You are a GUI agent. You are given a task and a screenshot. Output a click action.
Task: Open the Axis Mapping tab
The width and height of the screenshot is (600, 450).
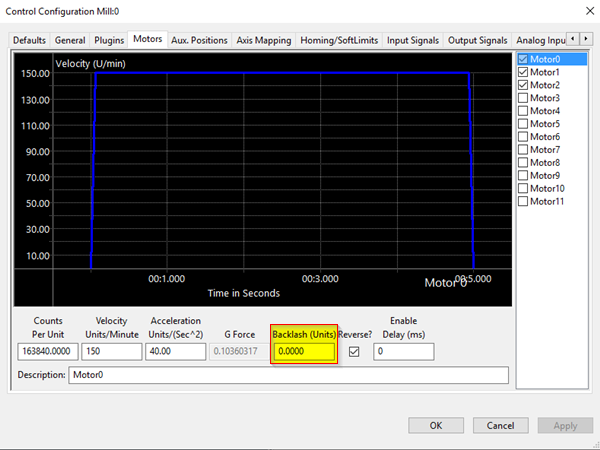(x=264, y=40)
